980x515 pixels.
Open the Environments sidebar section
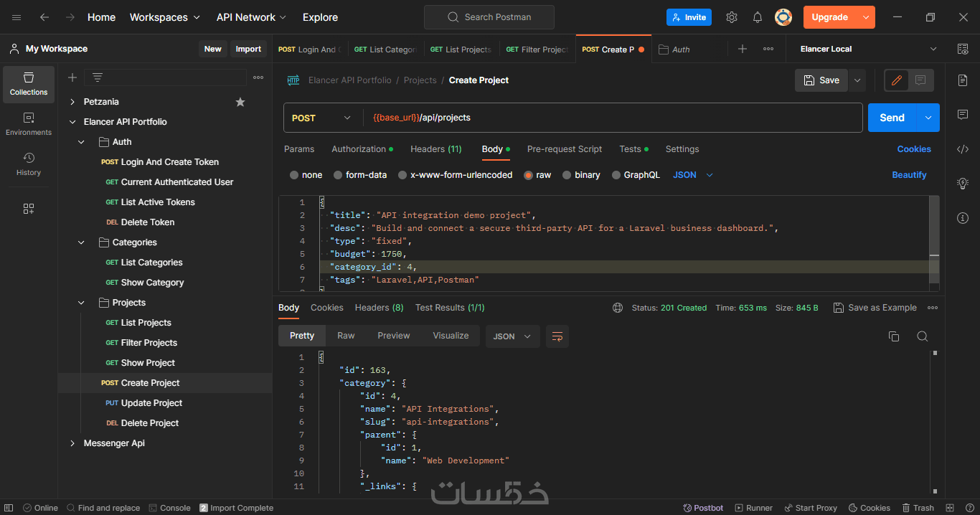[29, 124]
